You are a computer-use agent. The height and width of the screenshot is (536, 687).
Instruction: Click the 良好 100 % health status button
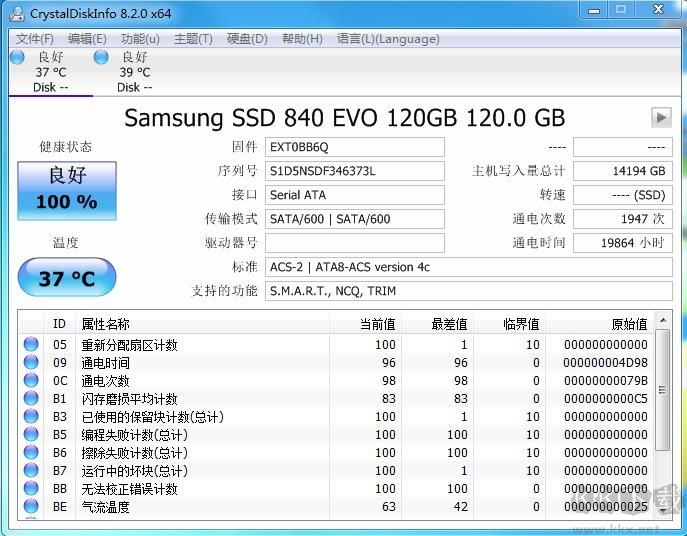67,191
